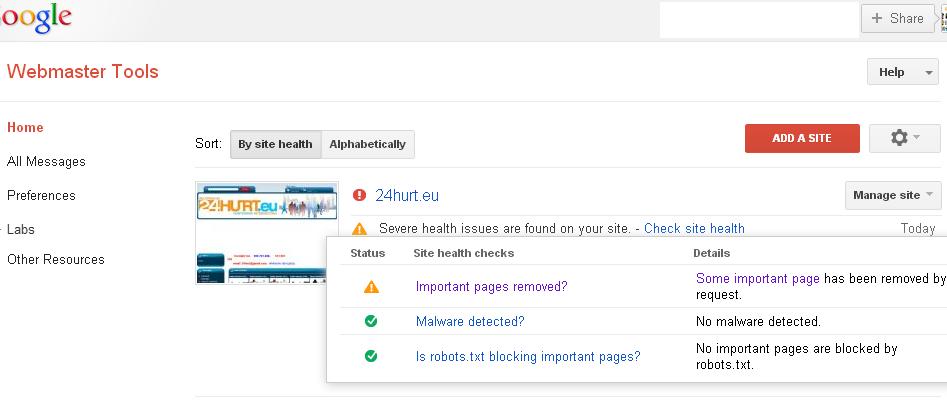Viewport: 947px width, 418px height.
Task: Expand the Manage site dropdown
Action: (x=893, y=195)
